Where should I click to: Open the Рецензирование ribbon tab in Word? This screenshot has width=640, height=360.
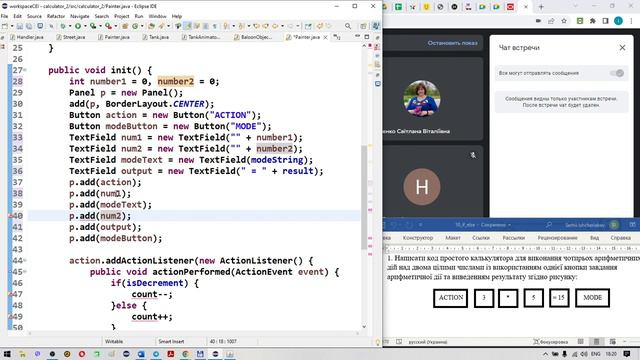557,238
